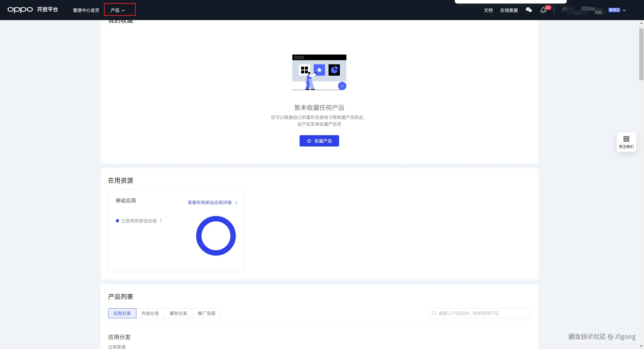Click the pie chart tile in illustration
Viewport: 644px width, 349px height.
click(x=334, y=70)
